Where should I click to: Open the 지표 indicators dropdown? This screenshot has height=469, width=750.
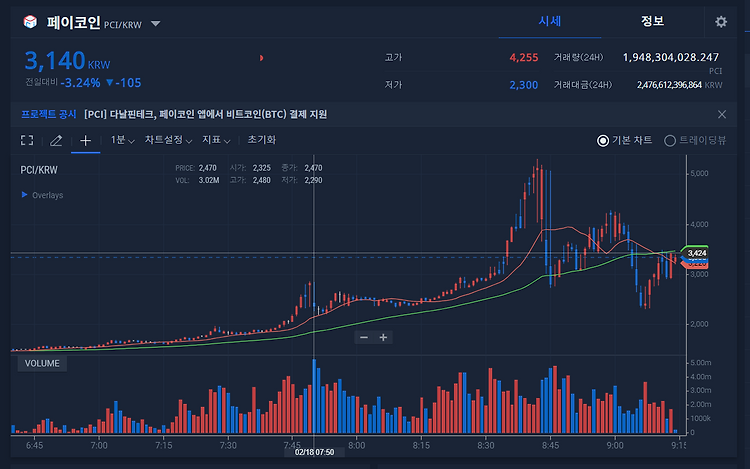216,140
